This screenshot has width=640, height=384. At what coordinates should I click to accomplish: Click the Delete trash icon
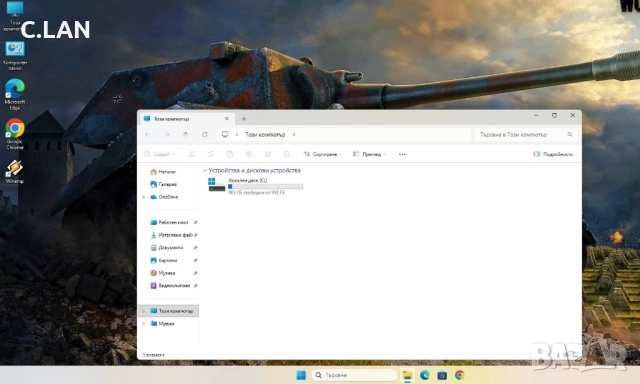point(287,154)
